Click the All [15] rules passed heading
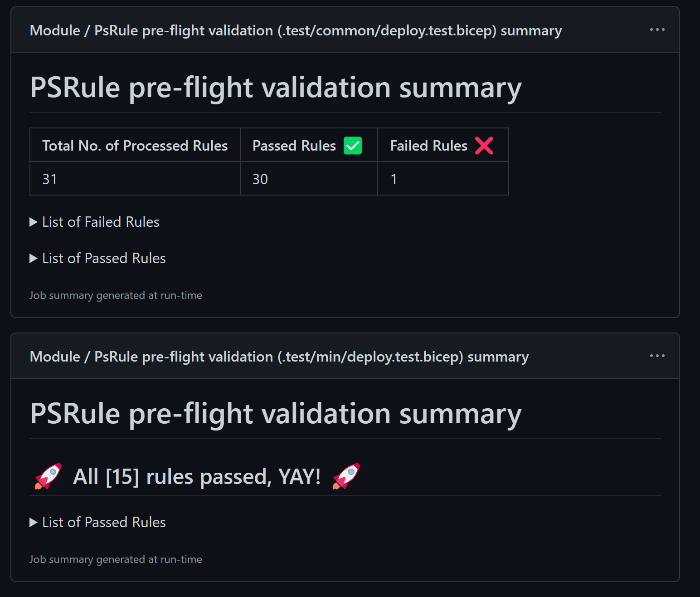The image size is (700, 597). (197, 477)
